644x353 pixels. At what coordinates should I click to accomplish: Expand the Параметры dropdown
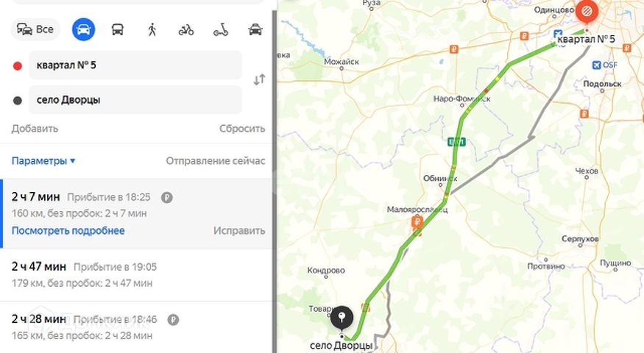point(43,161)
